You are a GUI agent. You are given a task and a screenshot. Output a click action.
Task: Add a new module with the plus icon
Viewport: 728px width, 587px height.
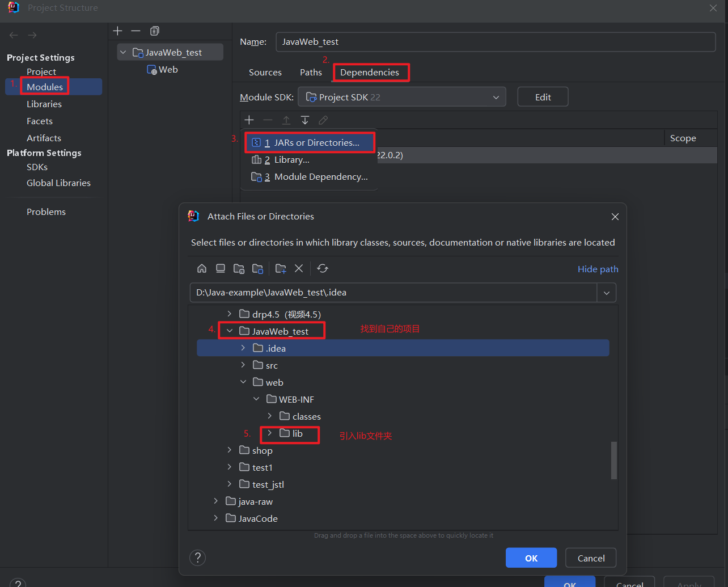(117, 31)
